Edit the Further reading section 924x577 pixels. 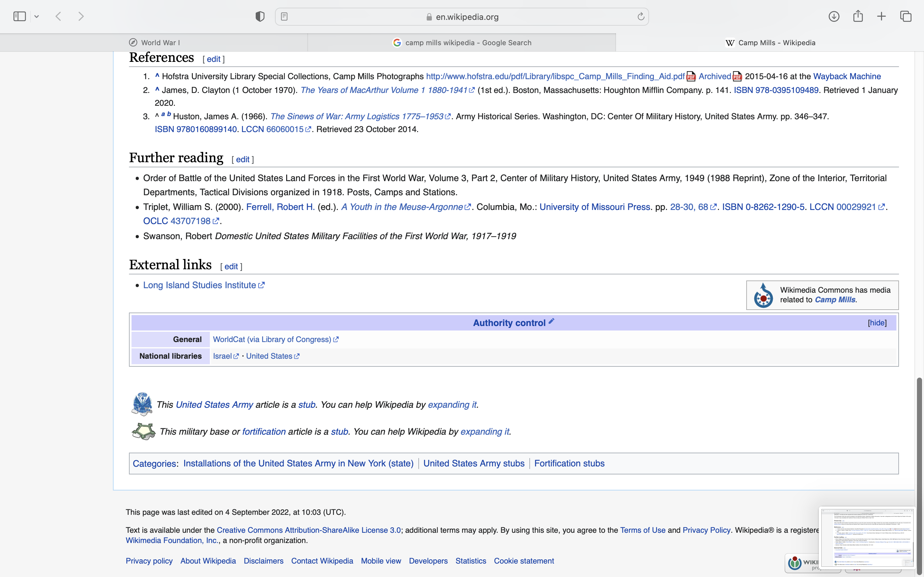243,160
